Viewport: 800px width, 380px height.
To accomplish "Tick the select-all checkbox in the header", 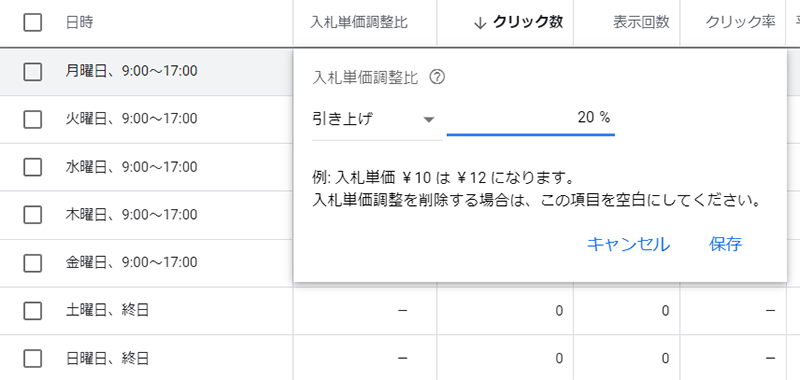I will [x=33, y=22].
